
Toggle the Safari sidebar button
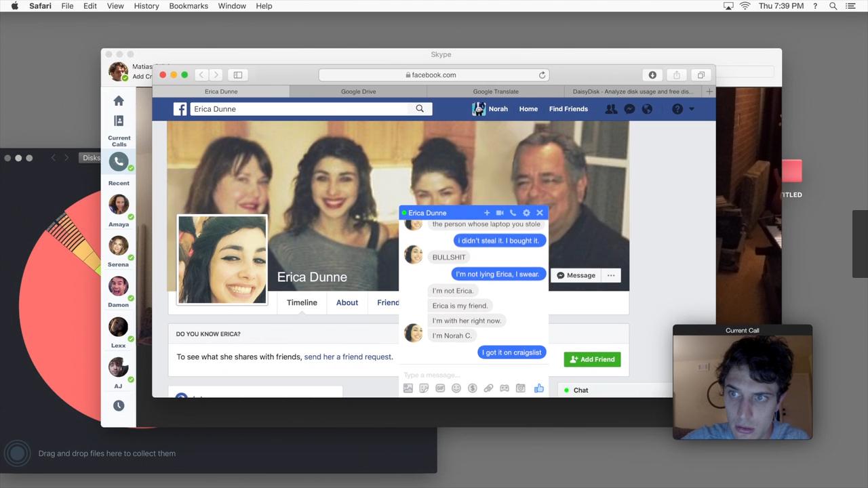click(x=237, y=75)
